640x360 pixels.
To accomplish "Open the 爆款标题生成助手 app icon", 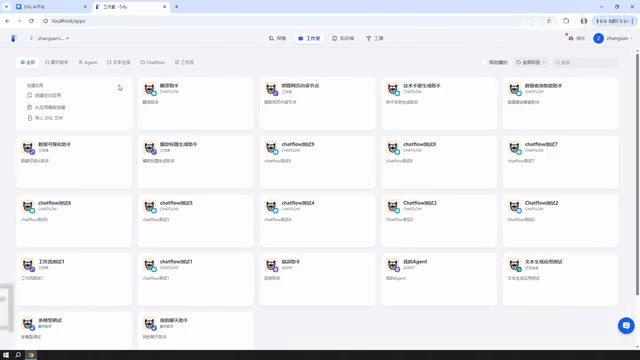I will (150, 147).
